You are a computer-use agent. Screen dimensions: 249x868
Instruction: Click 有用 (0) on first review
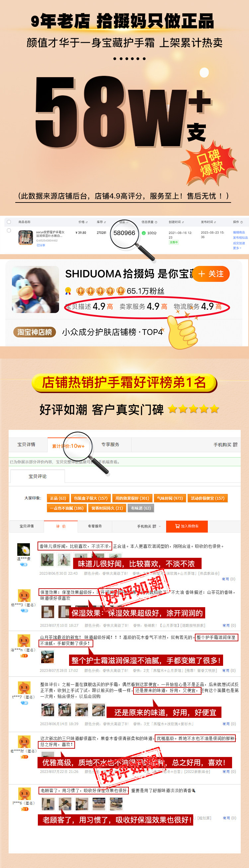click(228, 579)
